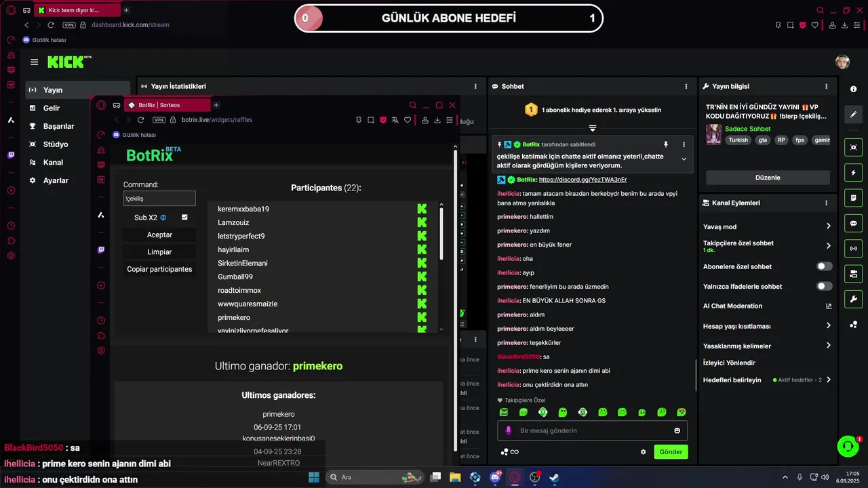The image size is (868, 488).
Task: Select the Turkish tag
Action: pyautogui.click(x=738, y=140)
